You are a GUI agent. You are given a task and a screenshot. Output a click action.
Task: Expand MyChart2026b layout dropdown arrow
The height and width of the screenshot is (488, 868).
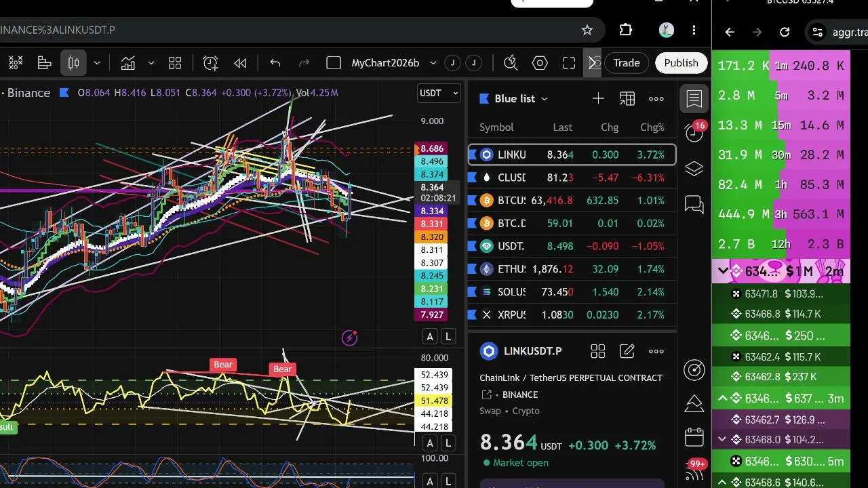coord(433,63)
